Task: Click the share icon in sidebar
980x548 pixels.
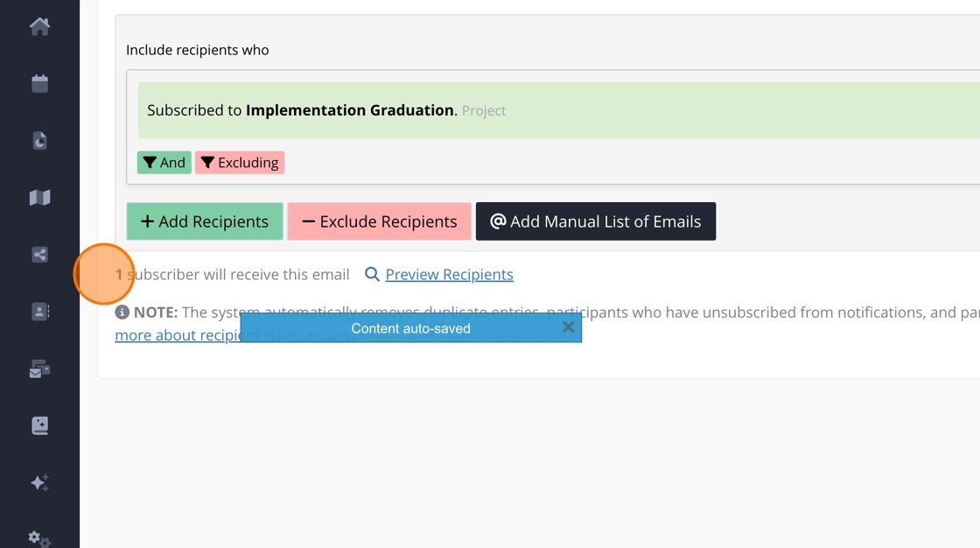Action: click(x=39, y=255)
